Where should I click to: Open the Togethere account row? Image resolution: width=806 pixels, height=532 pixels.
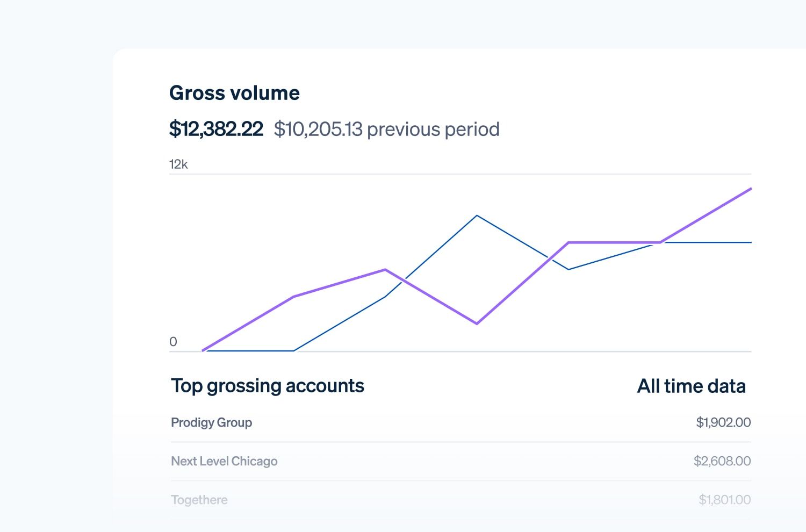pyautogui.click(x=199, y=500)
